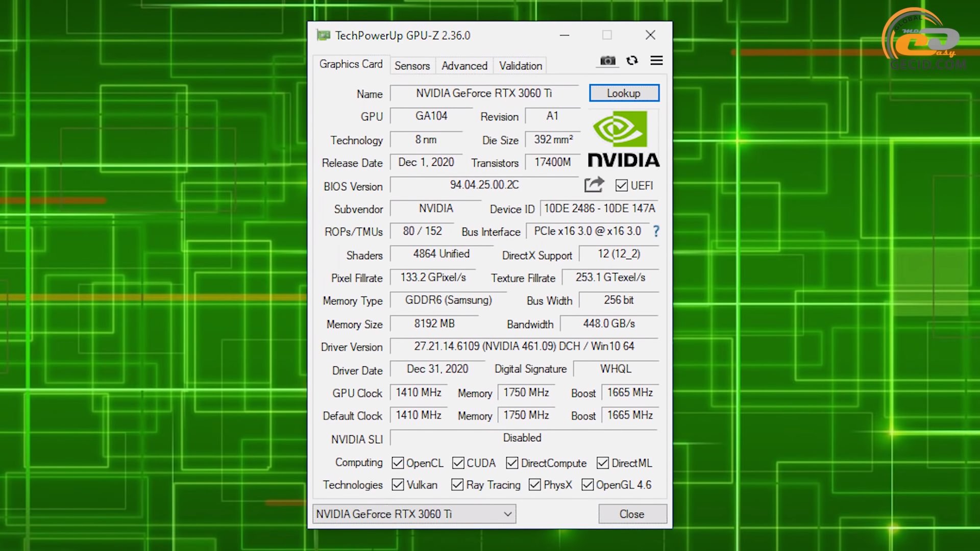Click the Name field showing RTX 3060 Ti

[484, 93]
